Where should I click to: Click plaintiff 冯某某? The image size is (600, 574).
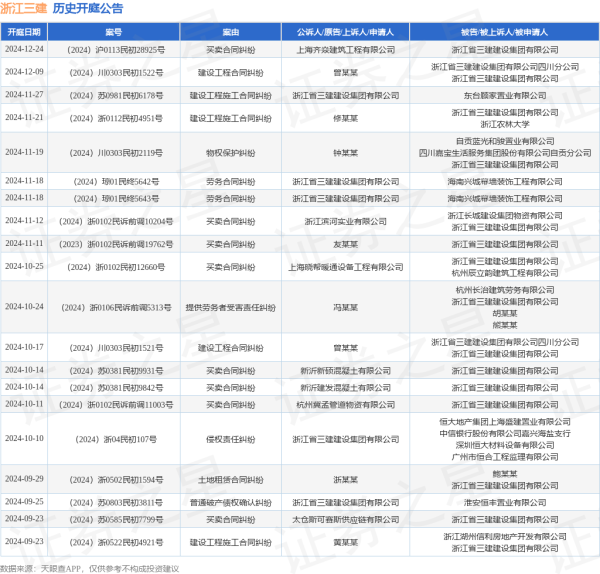[346, 307]
